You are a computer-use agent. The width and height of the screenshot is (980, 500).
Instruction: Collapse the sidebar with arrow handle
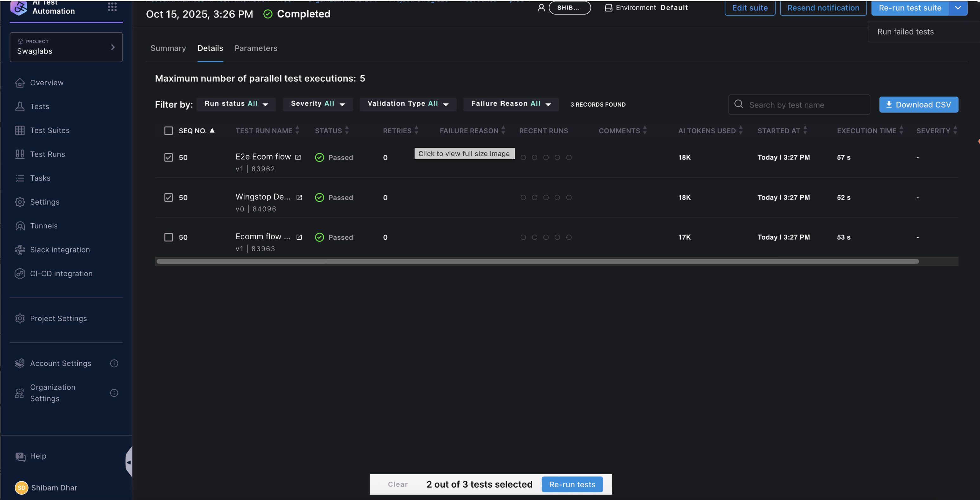coord(129,462)
